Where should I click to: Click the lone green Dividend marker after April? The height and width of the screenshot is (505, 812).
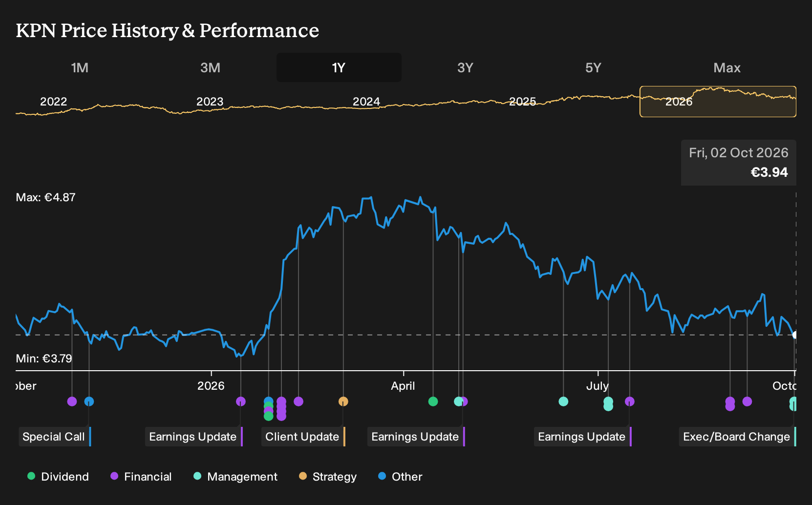433,401
